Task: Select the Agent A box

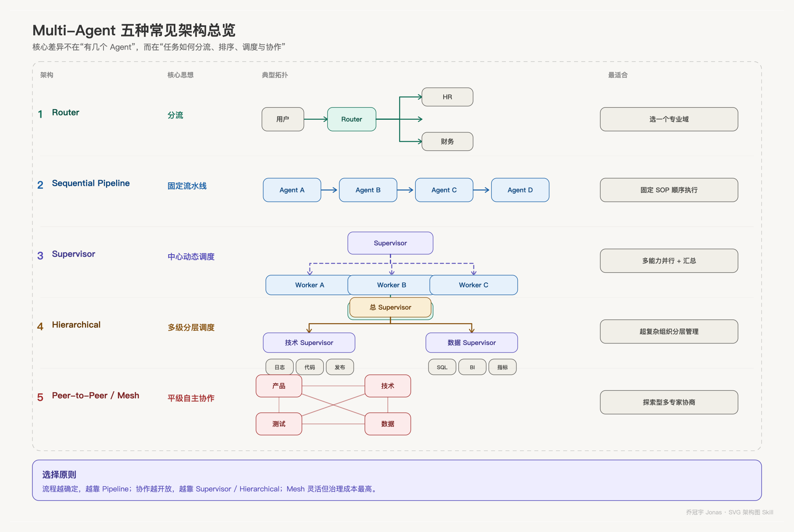Action: coord(292,190)
